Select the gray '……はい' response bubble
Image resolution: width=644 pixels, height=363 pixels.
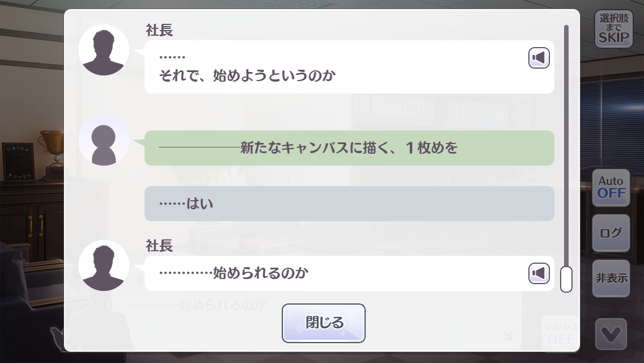pyautogui.click(x=350, y=204)
